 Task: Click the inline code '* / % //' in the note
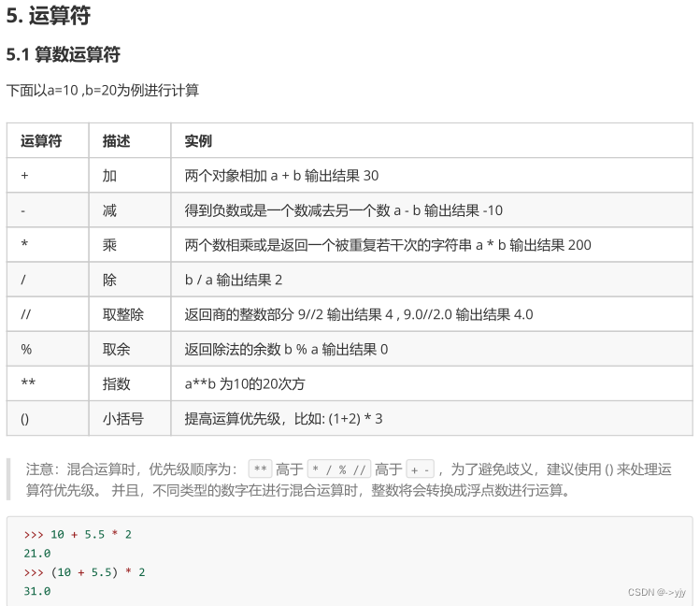[339, 469]
